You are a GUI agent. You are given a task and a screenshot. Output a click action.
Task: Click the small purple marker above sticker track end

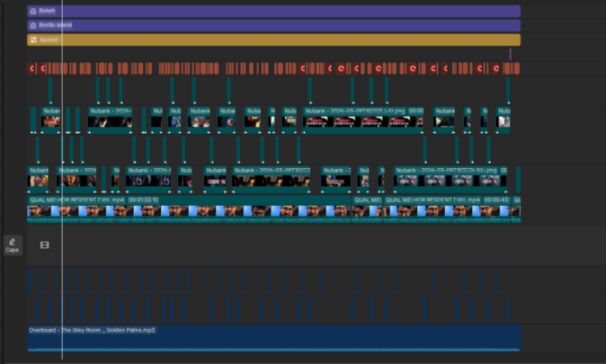point(510,54)
